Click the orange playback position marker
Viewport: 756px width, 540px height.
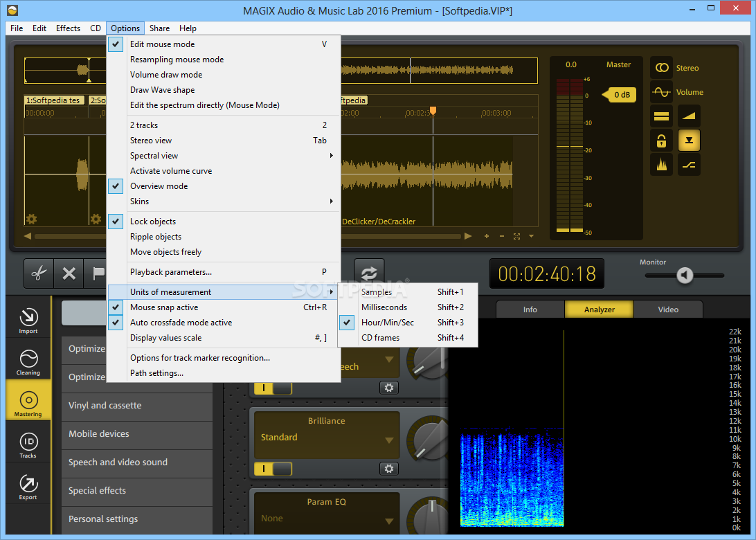(433, 111)
